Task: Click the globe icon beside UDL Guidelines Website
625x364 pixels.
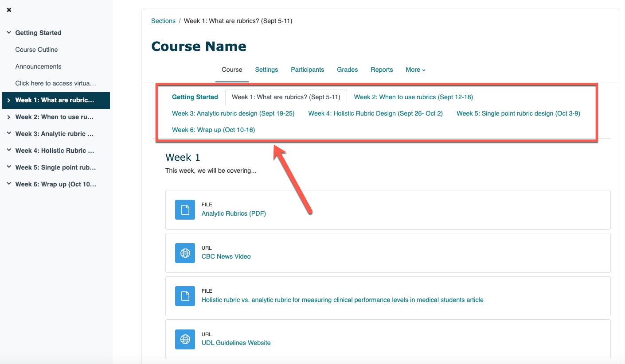Action: point(185,339)
